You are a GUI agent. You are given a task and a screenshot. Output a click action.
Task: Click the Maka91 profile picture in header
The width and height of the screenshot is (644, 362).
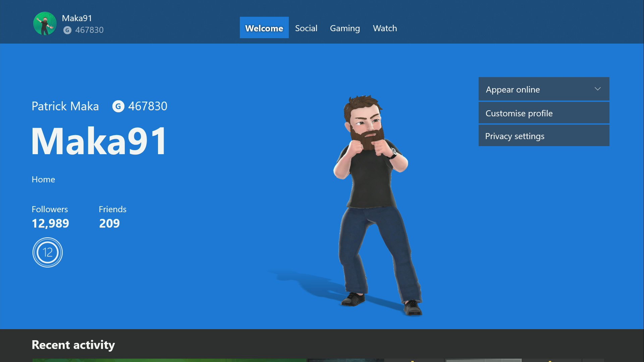(x=45, y=23)
